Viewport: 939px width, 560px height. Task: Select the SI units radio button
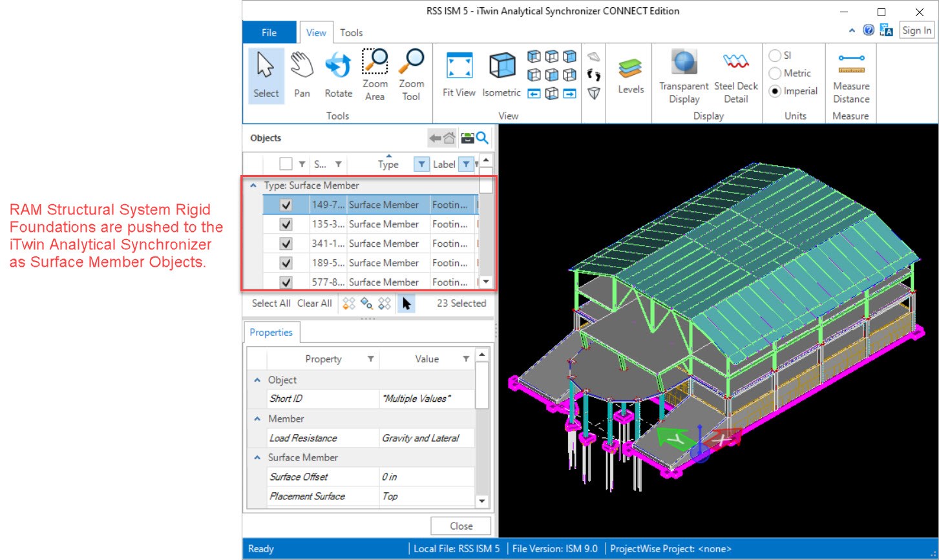pyautogui.click(x=775, y=56)
